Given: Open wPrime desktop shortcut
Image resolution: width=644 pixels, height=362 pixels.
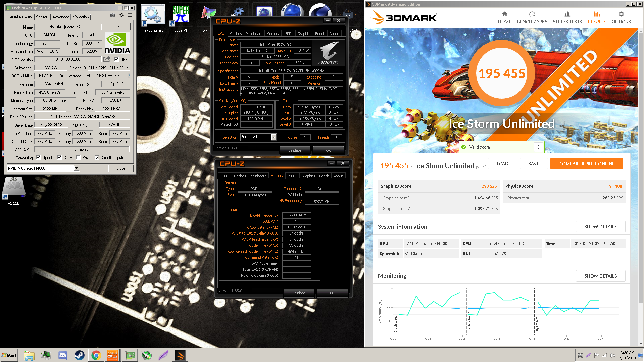Looking at the screenshot, I should point(206,18).
